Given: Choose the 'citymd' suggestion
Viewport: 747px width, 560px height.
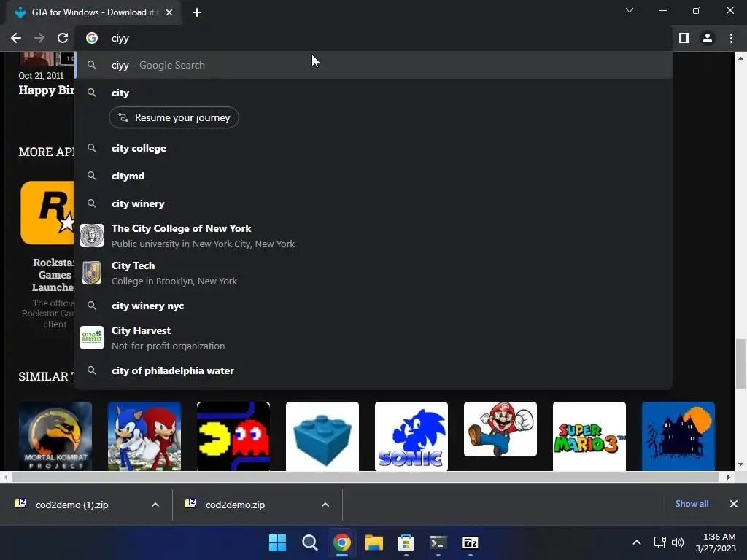Looking at the screenshot, I should (373, 176).
